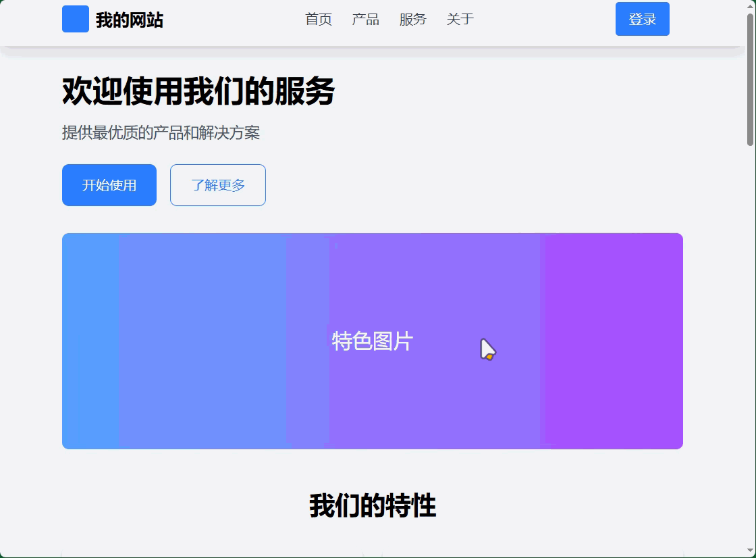This screenshot has height=558, width=756.
Task: Click the subtitle 提供最优质的产品和解决方案
Action: [161, 132]
